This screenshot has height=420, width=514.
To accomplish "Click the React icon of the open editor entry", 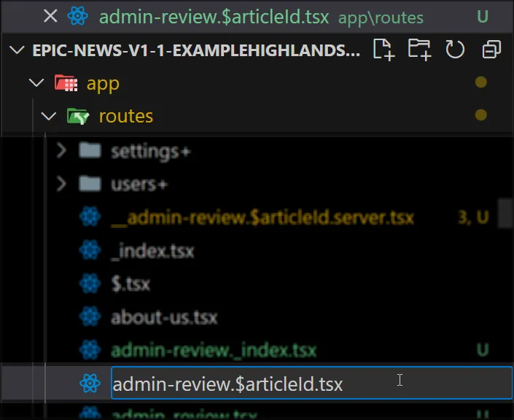I will (78, 16).
